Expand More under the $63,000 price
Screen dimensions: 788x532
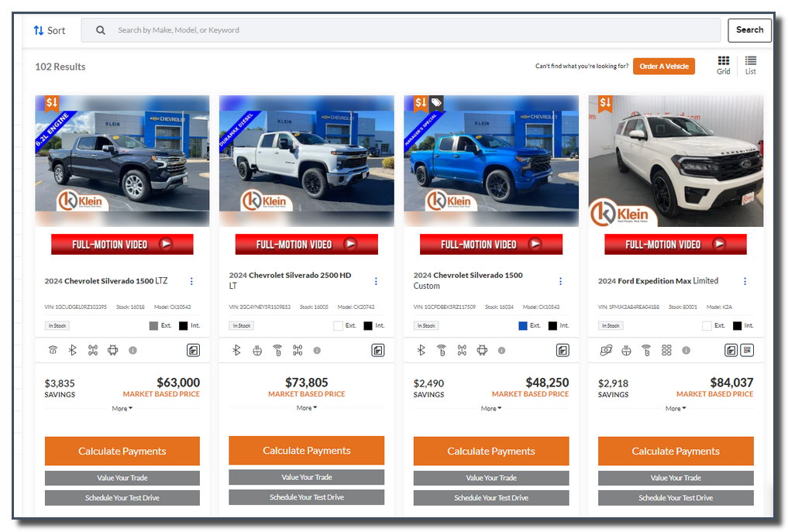pyautogui.click(x=122, y=408)
